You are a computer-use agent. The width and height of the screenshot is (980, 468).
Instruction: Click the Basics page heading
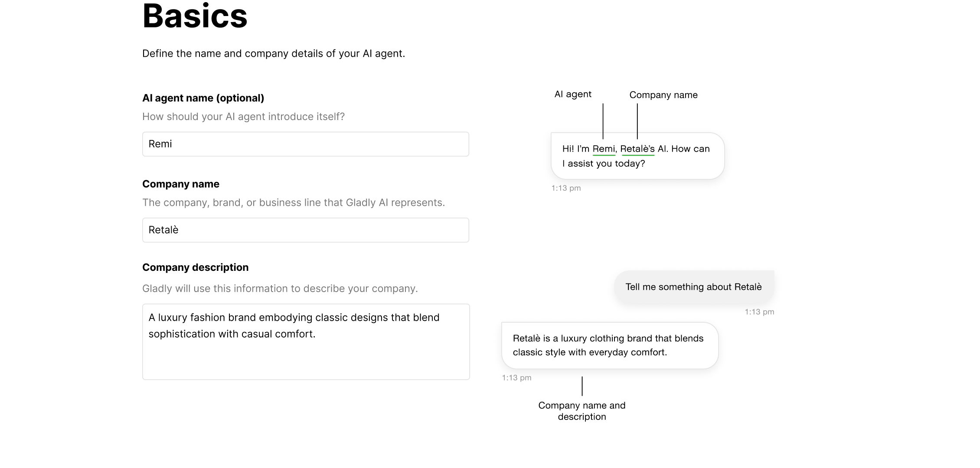(x=195, y=16)
